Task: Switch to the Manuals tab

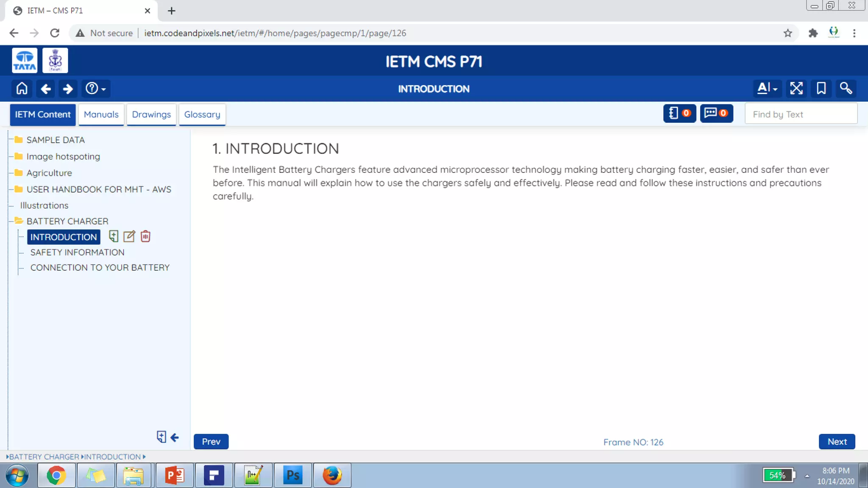Action: tap(101, 114)
